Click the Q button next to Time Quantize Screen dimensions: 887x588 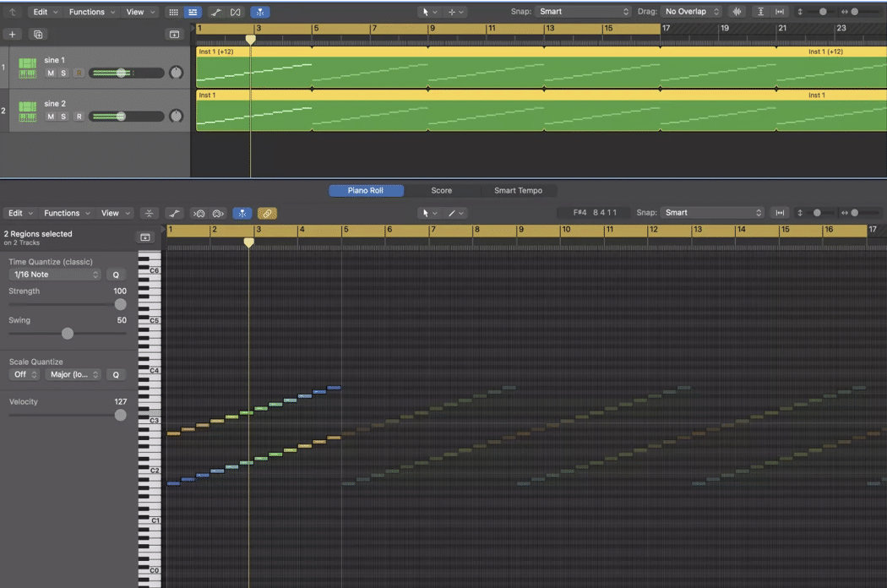(117, 275)
